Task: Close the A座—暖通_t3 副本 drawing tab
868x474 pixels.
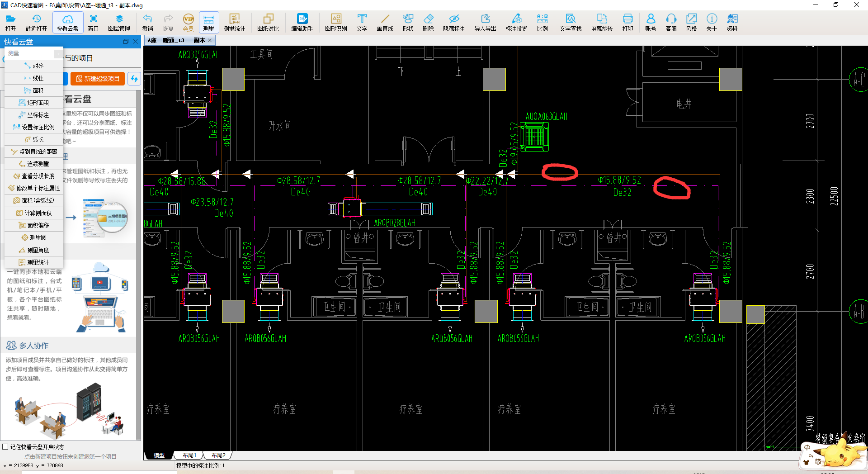Action: [x=210, y=40]
